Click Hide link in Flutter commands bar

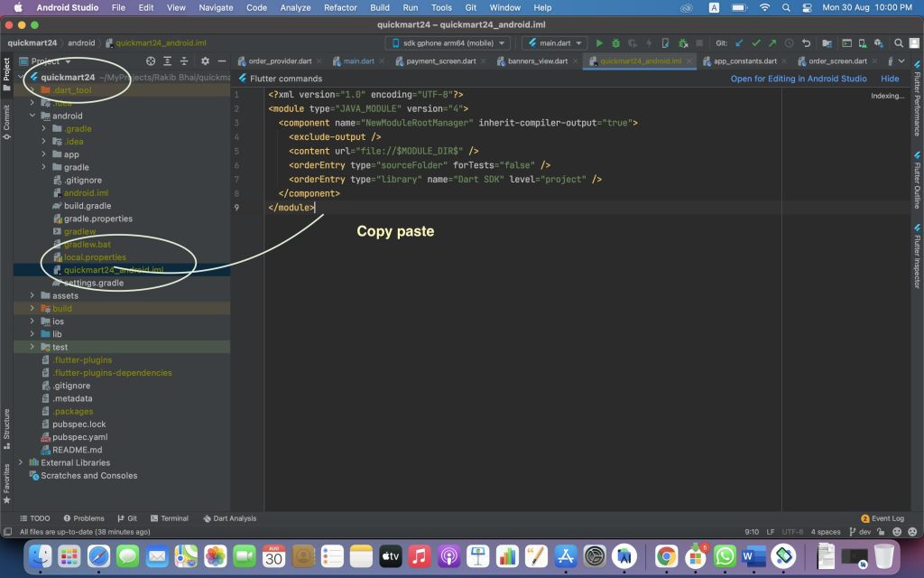click(890, 79)
